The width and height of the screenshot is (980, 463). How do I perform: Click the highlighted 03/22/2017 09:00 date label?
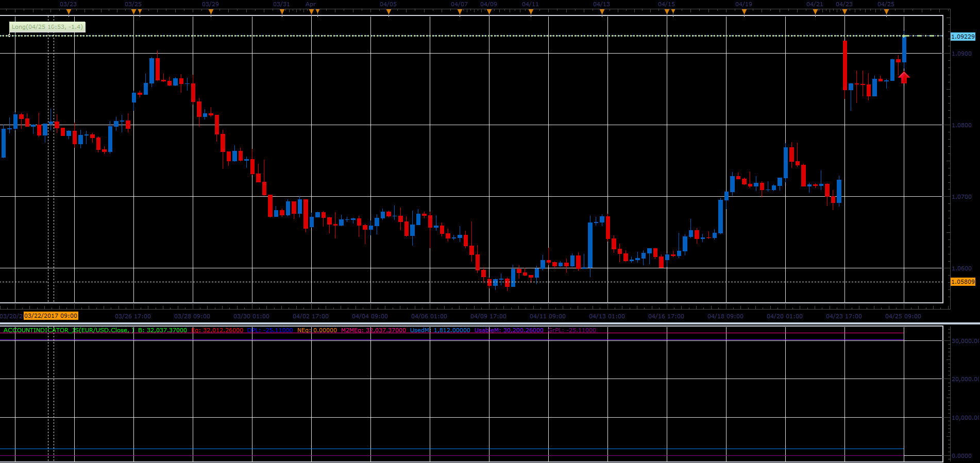point(51,316)
